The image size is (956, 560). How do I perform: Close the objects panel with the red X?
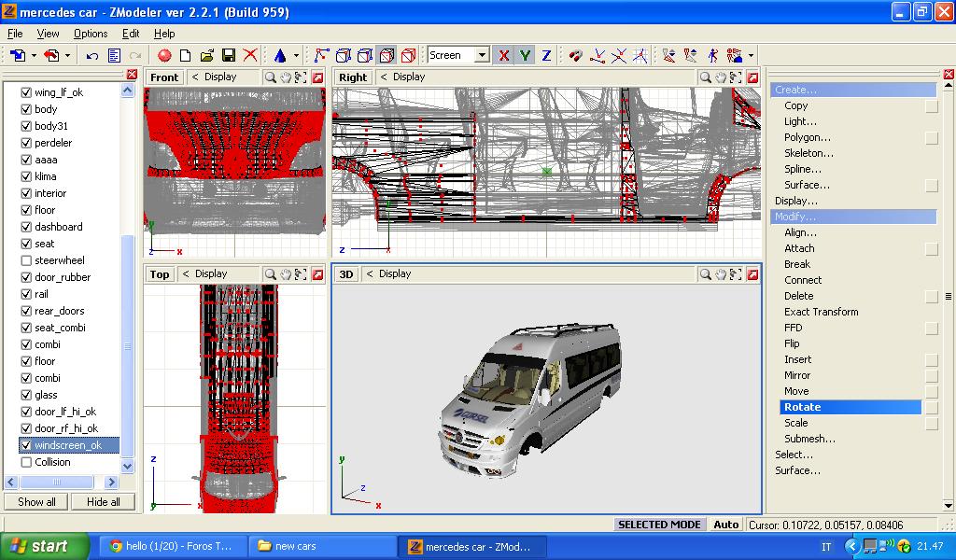(x=132, y=75)
